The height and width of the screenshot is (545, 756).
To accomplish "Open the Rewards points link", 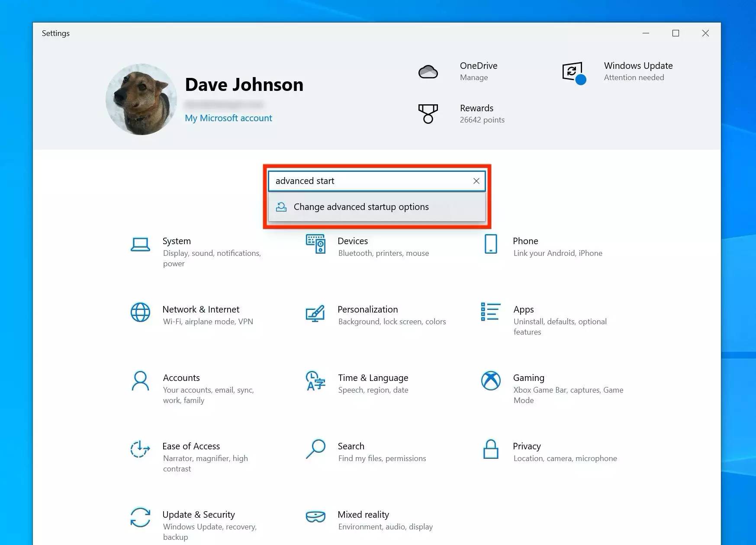I will click(482, 113).
